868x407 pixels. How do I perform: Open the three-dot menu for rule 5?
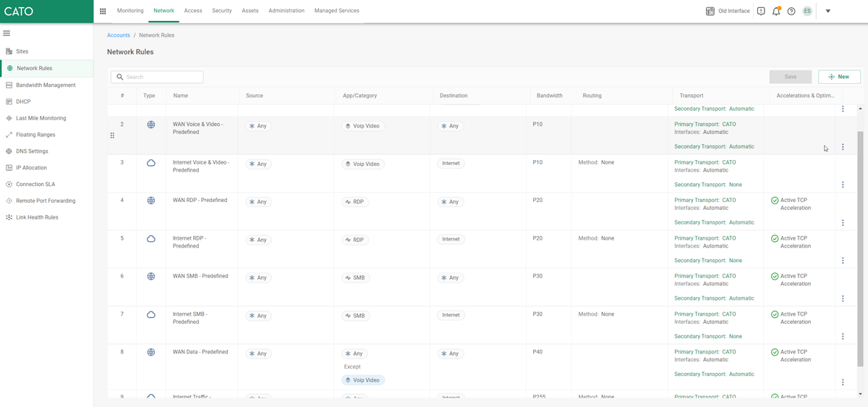pos(843,261)
